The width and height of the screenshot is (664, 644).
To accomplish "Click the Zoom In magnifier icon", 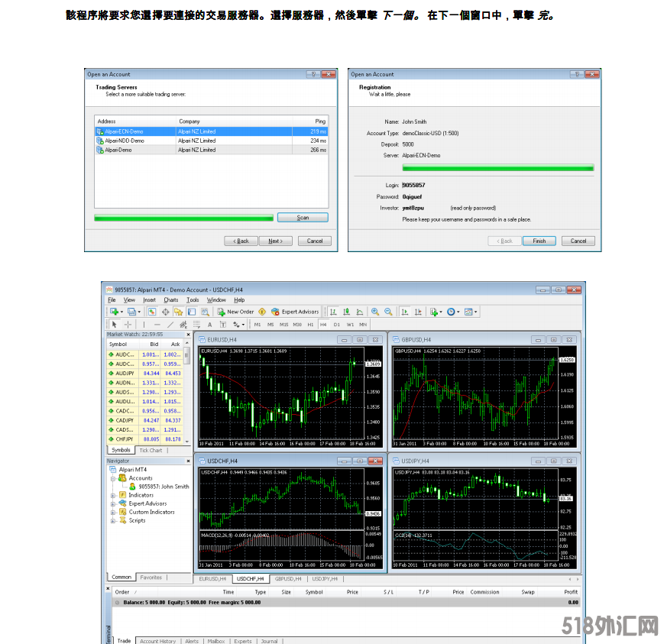I will click(x=375, y=312).
